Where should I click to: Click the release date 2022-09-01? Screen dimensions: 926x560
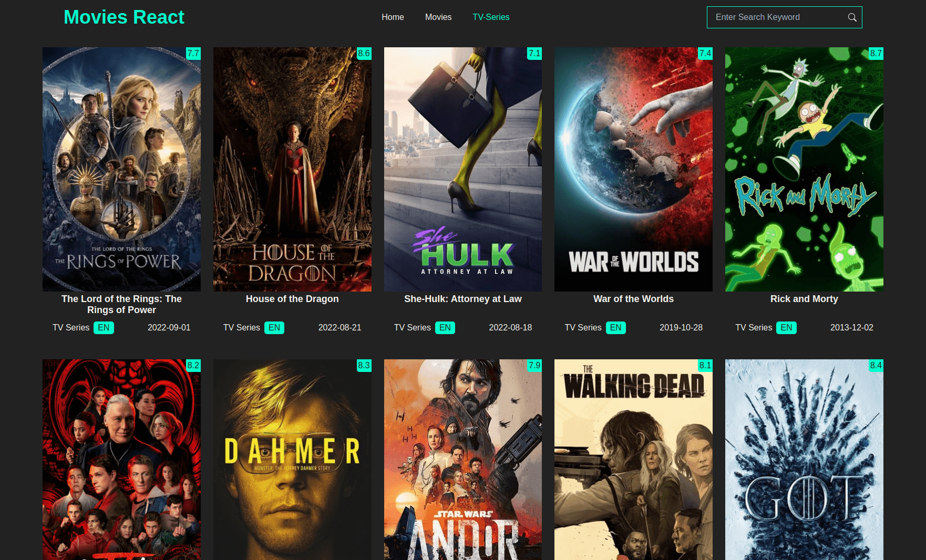169,328
